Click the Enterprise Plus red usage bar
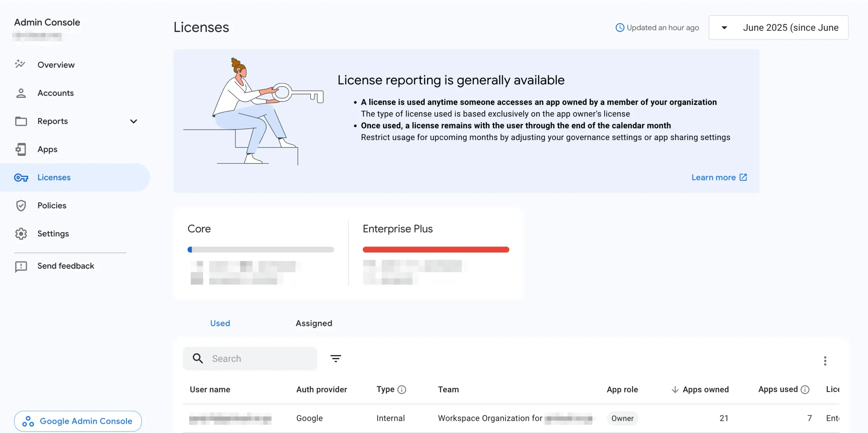Screen dimensions: 868x433 point(436,250)
